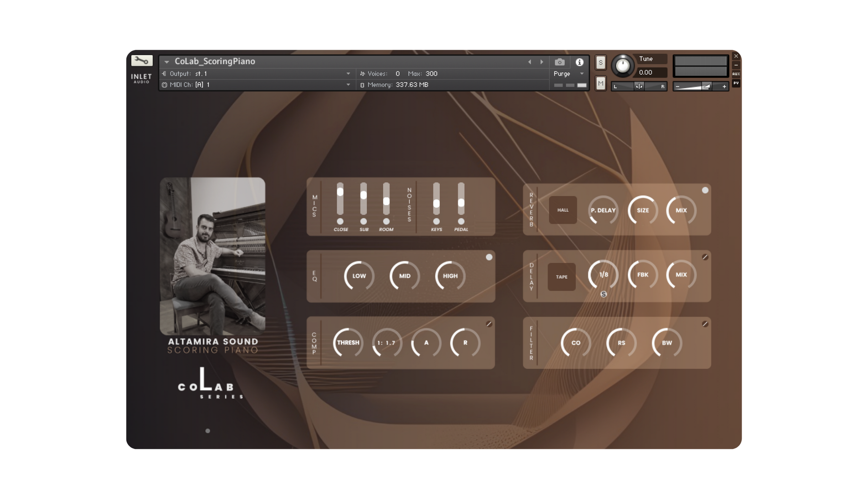Click the HALL reverb type button
The image size is (868, 499).
point(563,210)
